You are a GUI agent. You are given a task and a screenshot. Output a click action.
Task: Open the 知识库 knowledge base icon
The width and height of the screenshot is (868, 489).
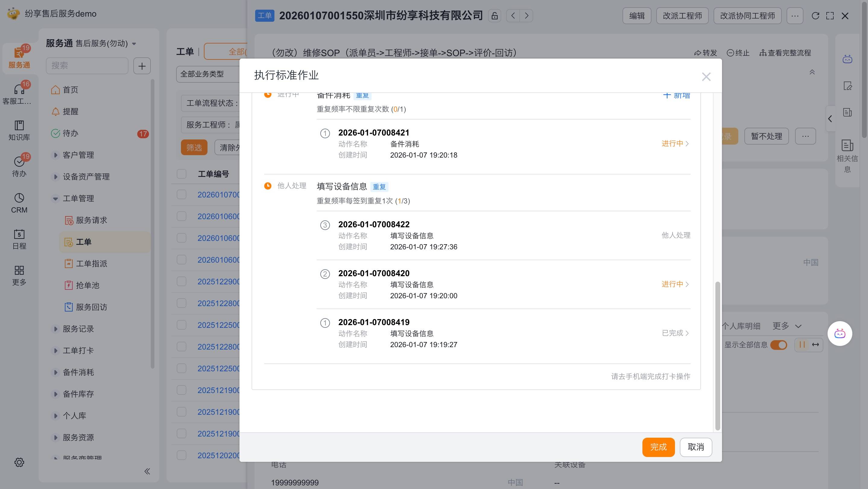19,126
